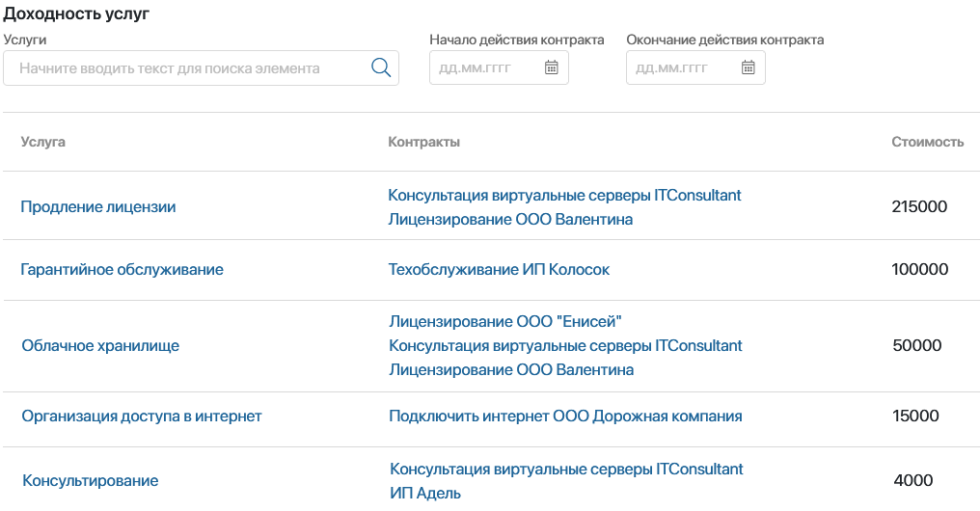Open Лицензирование ООО Валентина in Облачное хранилище row
Viewport: 980px width, 511px height.
[511, 370]
